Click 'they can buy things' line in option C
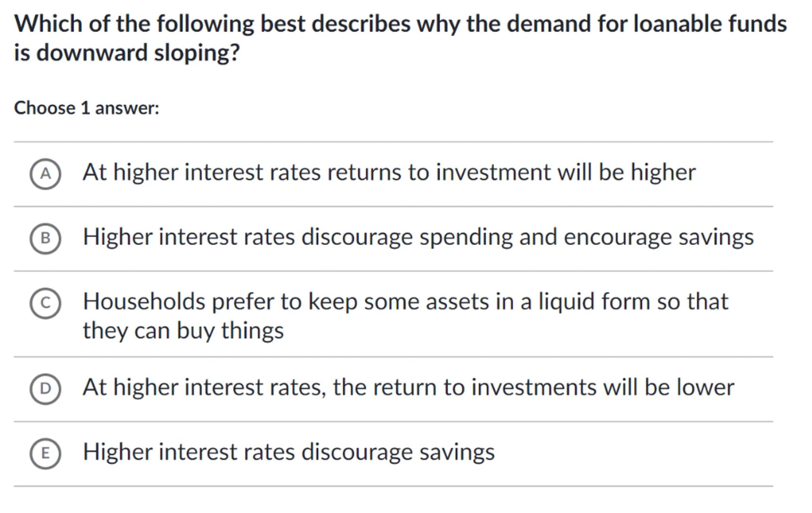The image size is (812, 513). (x=183, y=330)
